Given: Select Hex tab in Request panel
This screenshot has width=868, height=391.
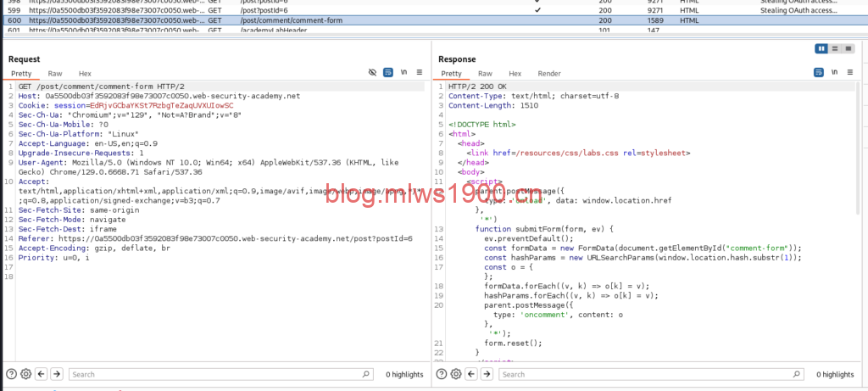Looking at the screenshot, I should click(x=85, y=73).
